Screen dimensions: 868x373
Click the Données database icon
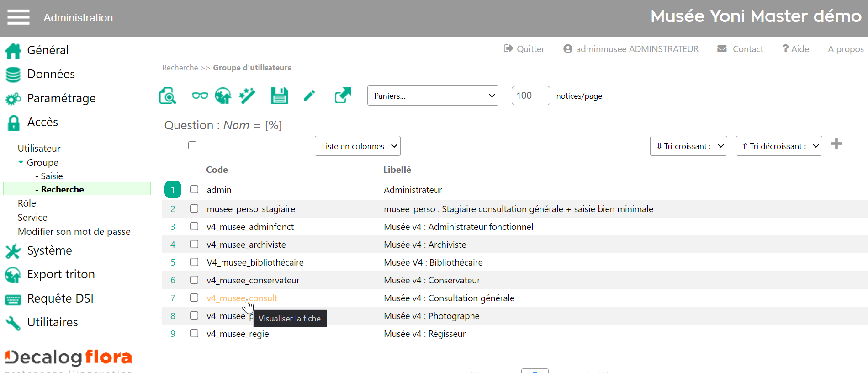coord(13,75)
